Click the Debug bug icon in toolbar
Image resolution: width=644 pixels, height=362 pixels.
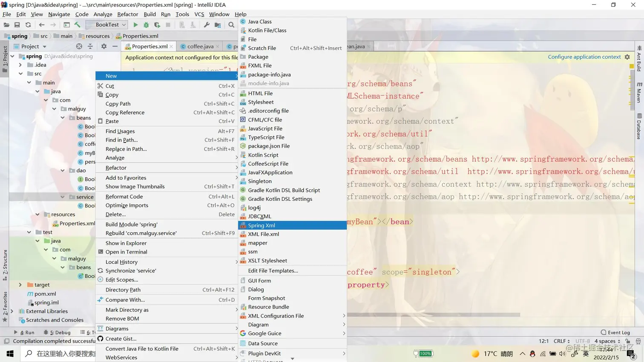click(146, 25)
